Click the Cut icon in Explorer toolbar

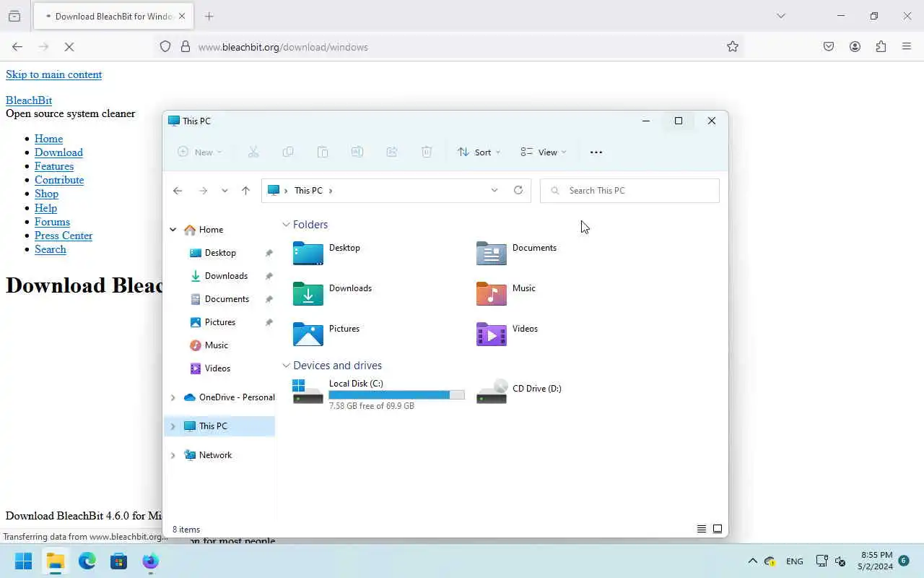(253, 152)
